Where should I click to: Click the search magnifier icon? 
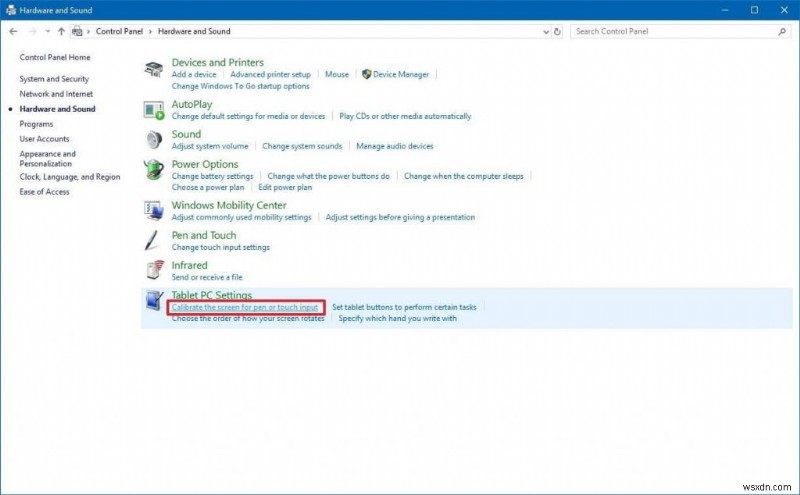point(782,32)
